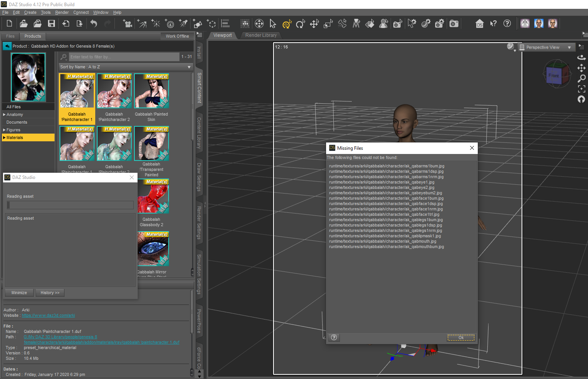The width and height of the screenshot is (588, 379).
Task: Open the Window menu
Action: (x=101, y=12)
